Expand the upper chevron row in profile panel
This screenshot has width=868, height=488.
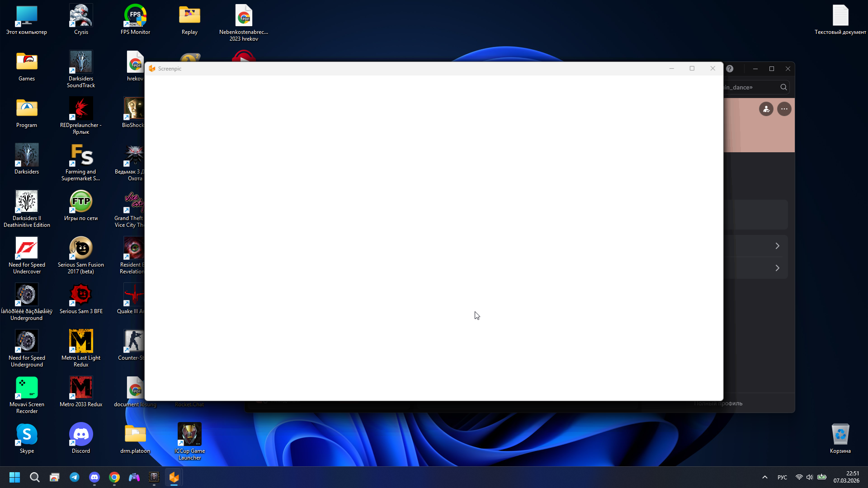[777, 246]
